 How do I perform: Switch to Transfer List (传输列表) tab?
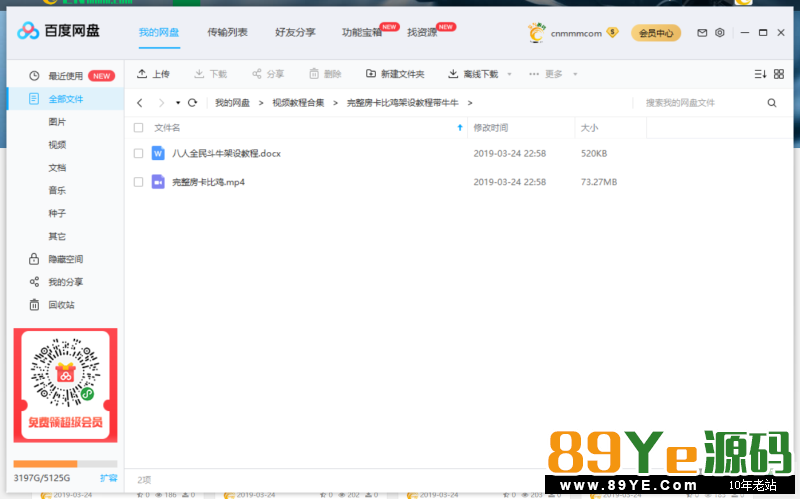point(227,33)
